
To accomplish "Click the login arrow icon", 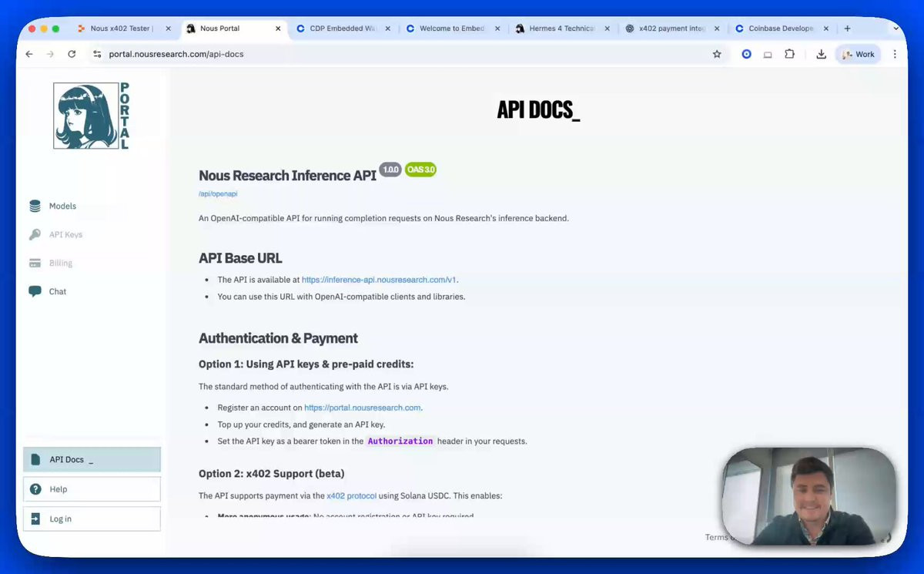I will click(35, 519).
